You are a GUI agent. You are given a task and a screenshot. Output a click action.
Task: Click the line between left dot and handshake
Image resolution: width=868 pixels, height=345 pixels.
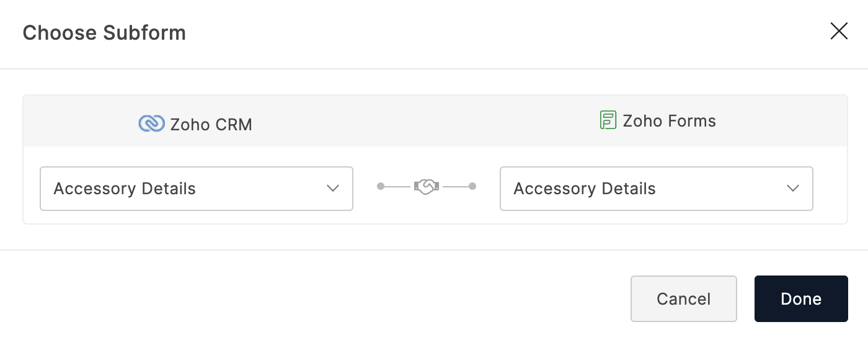click(398, 186)
